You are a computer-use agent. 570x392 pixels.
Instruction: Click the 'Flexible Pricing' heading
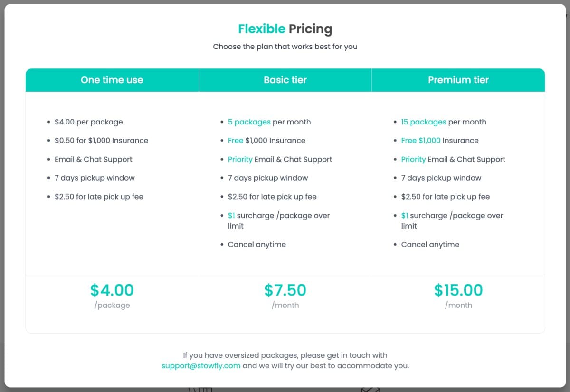285,29
